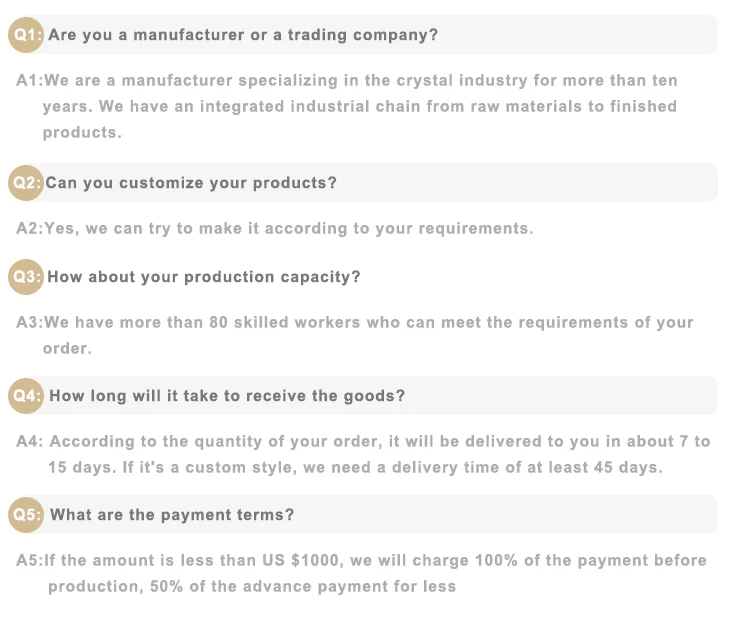Click the word 'products.' ending answer A1
The width and height of the screenshot is (750, 633).
point(82,133)
